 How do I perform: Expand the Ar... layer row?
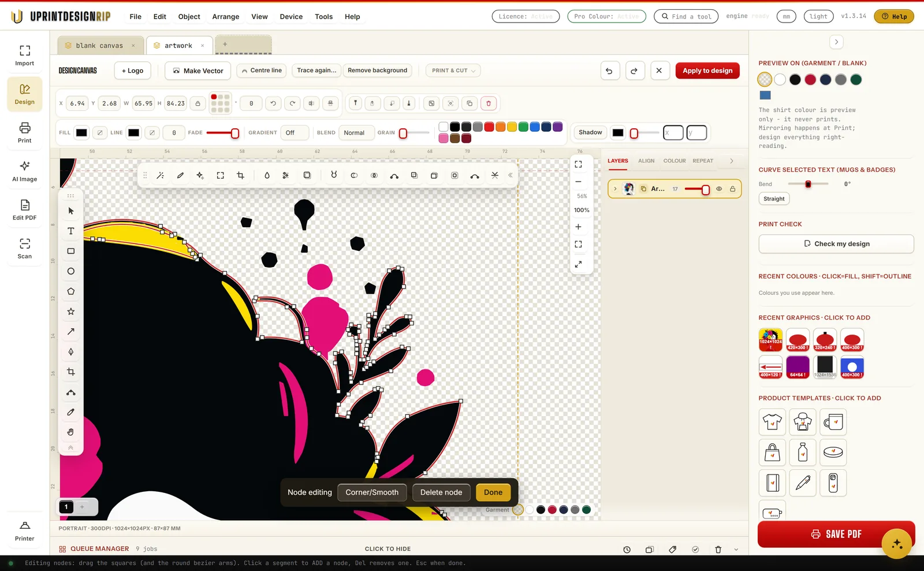[615, 189]
